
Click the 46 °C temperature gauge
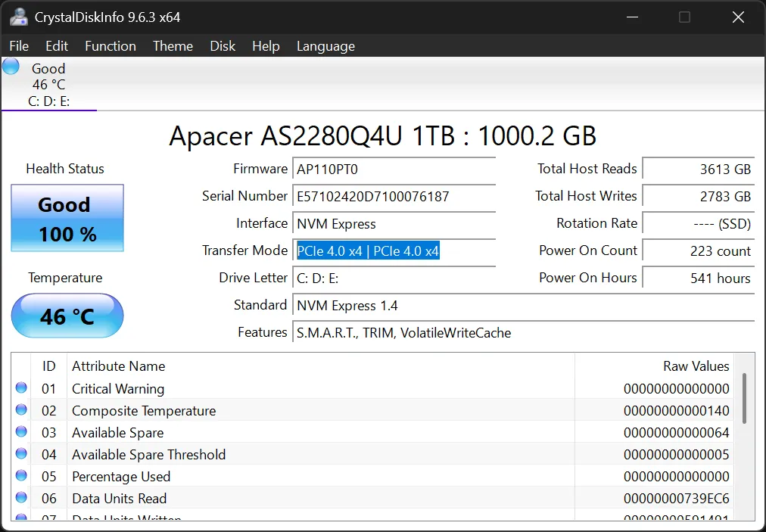pyautogui.click(x=67, y=316)
